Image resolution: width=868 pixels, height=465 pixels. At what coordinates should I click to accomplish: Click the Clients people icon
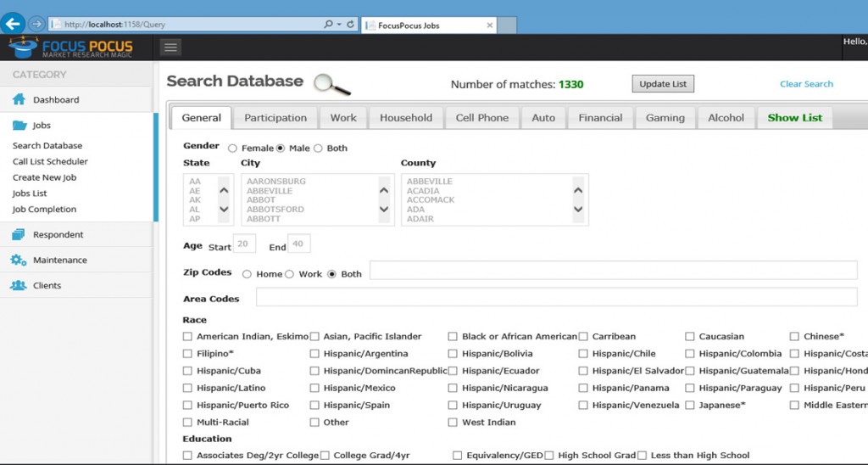[x=19, y=286]
